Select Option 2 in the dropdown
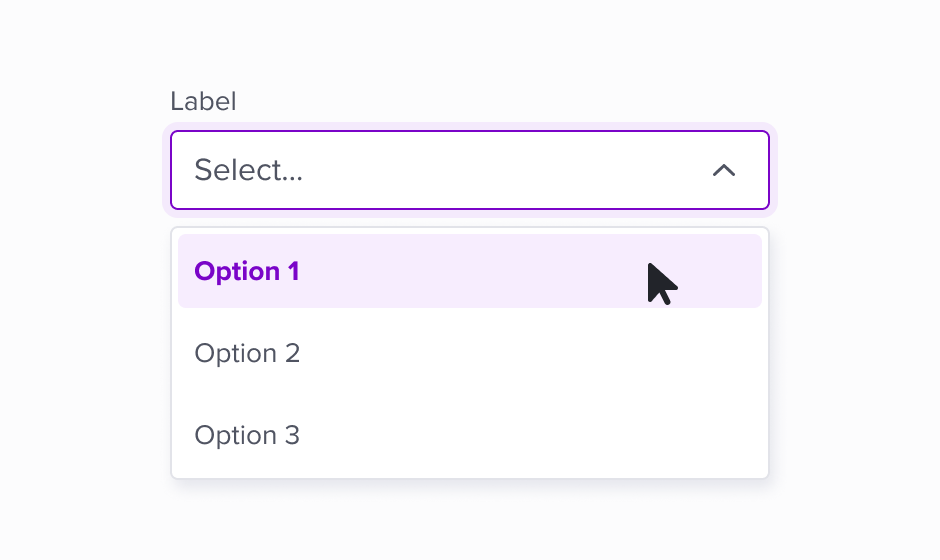Viewport: 940px width, 560px height. (469, 353)
